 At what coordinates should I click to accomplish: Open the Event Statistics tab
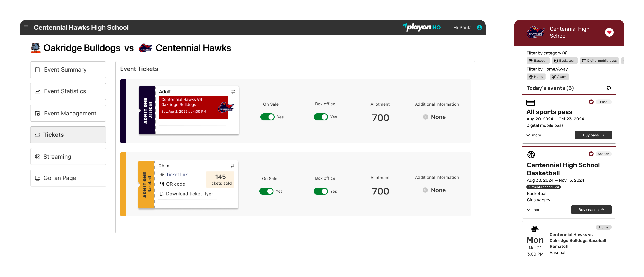(68, 91)
